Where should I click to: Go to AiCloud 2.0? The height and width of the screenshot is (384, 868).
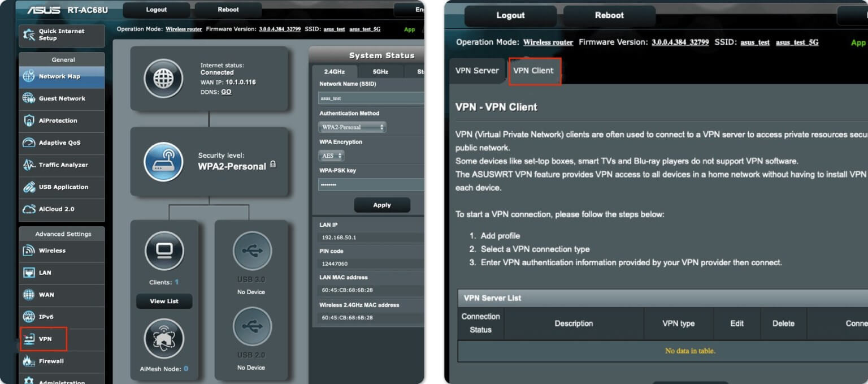tap(62, 209)
